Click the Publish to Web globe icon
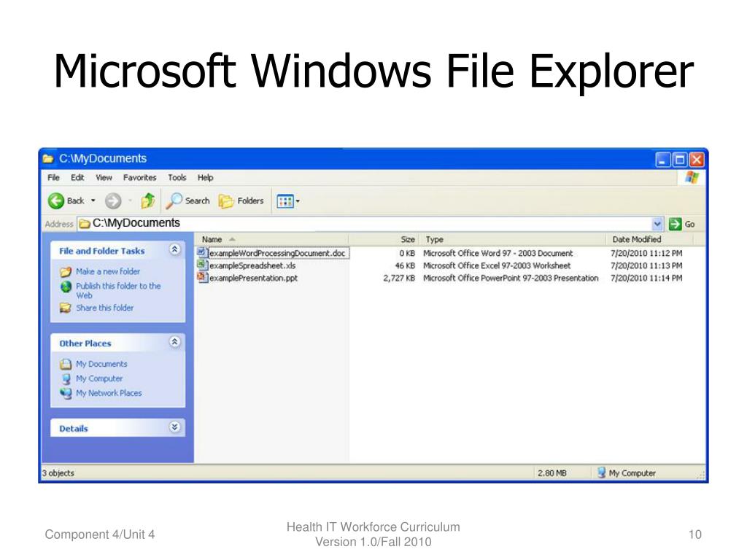 [66, 286]
